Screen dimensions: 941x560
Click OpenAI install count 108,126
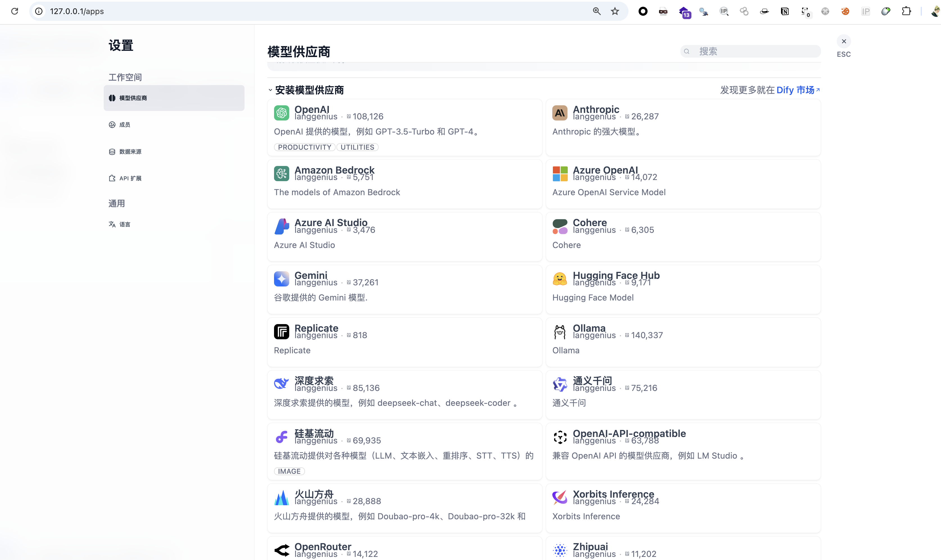point(368,116)
